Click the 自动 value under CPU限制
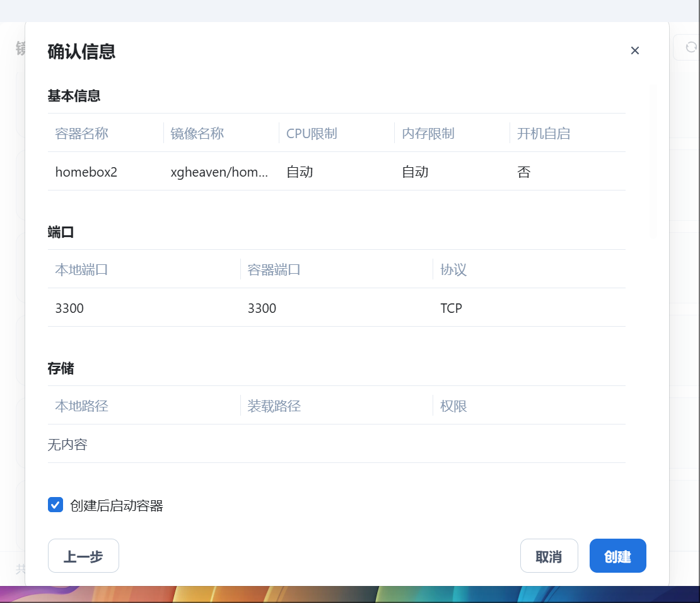 click(300, 172)
